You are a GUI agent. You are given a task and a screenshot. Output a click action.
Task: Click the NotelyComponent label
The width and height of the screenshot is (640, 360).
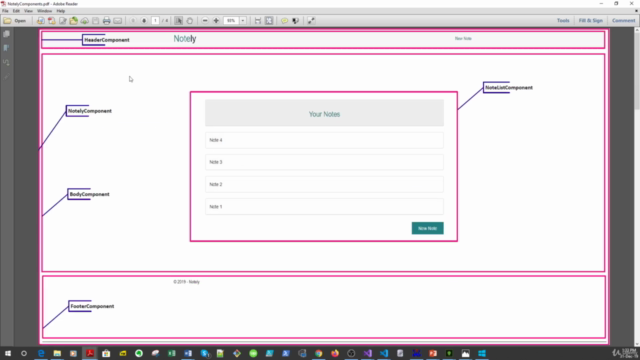click(x=90, y=111)
